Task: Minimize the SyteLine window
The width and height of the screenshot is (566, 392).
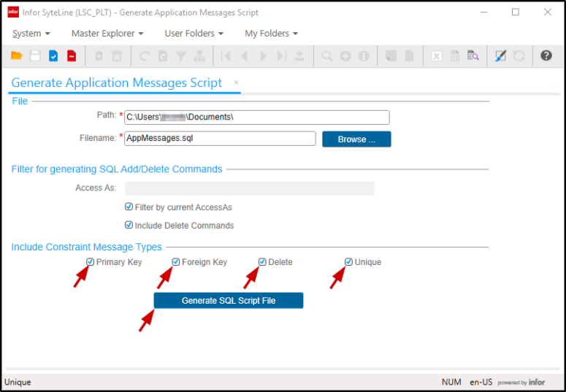Action: (483, 12)
